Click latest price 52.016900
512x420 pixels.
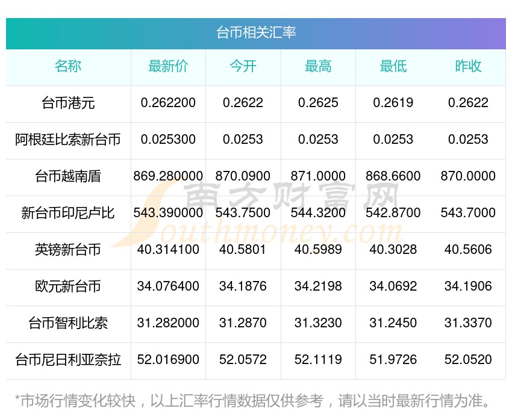point(168,360)
